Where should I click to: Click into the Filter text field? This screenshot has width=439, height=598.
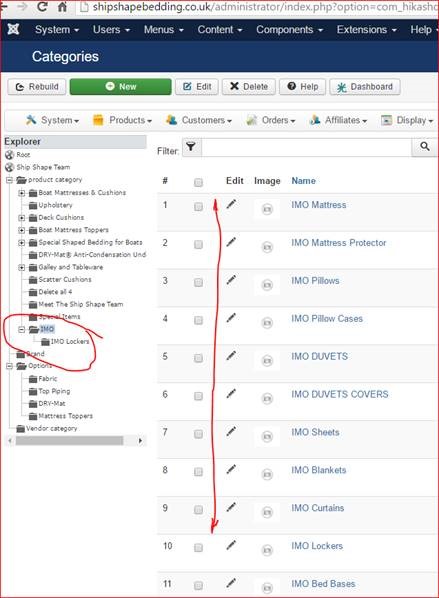click(x=306, y=147)
